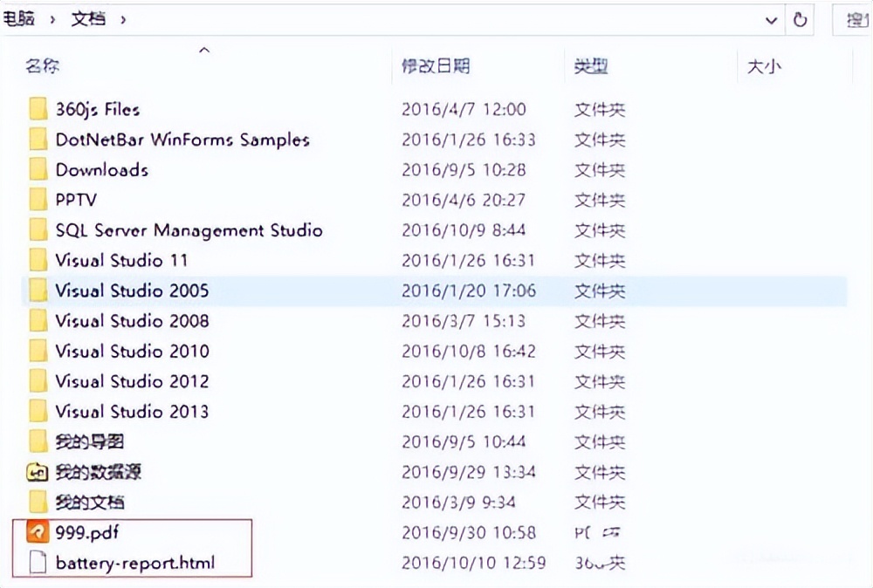Image resolution: width=873 pixels, height=588 pixels.
Task: Select the highlighted Visual Studio 2005 folder
Action: (x=132, y=291)
